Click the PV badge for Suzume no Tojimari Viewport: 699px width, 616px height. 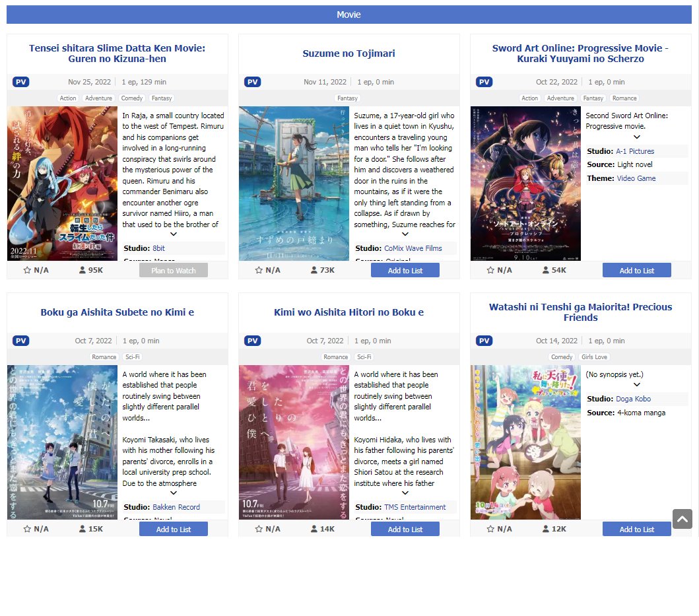[x=252, y=82]
